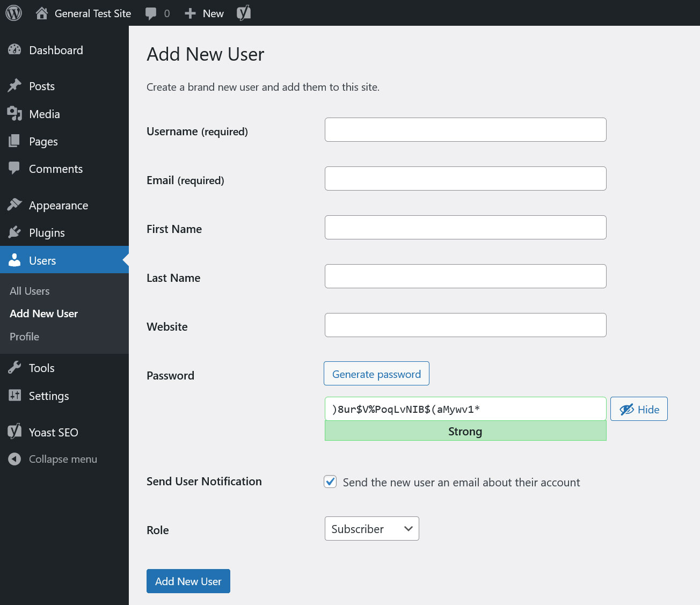Click the WordPress logo in admin bar
Viewport: 700px width, 605px height.
pos(13,13)
